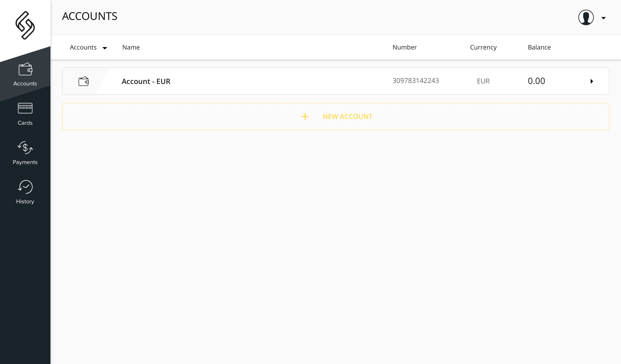Viewport: 621px width, 364px height.
Task: Click the Balance column header to sort
Action: [x=539, y=47]
